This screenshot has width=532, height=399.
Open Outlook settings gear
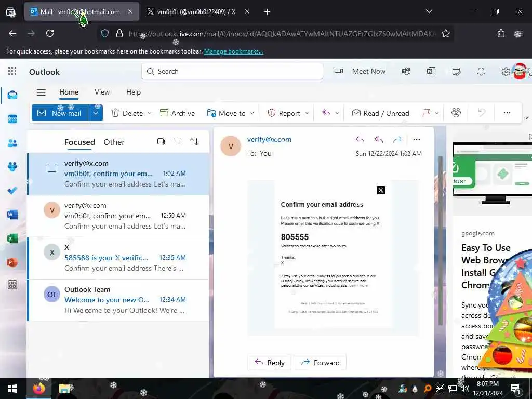coord(506,72)
